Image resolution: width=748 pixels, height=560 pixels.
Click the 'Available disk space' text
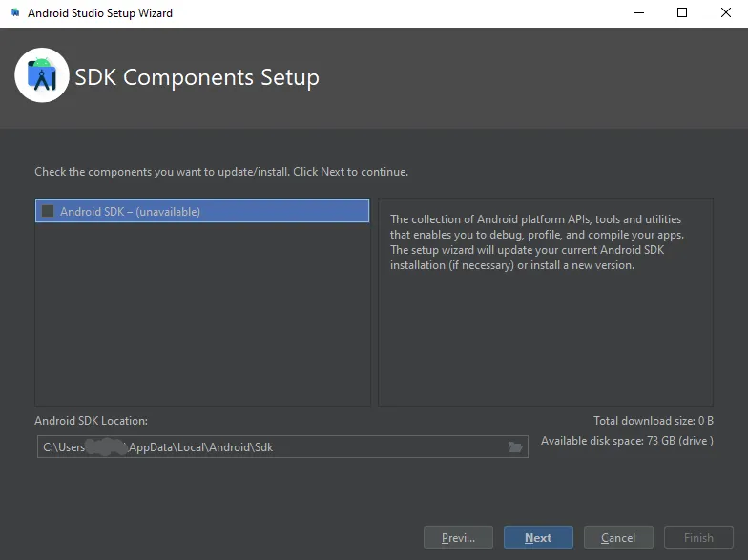627,441
